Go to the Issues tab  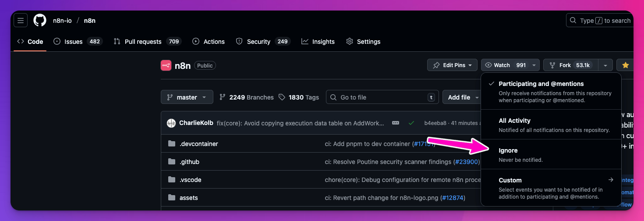click(x=73, y=42)
